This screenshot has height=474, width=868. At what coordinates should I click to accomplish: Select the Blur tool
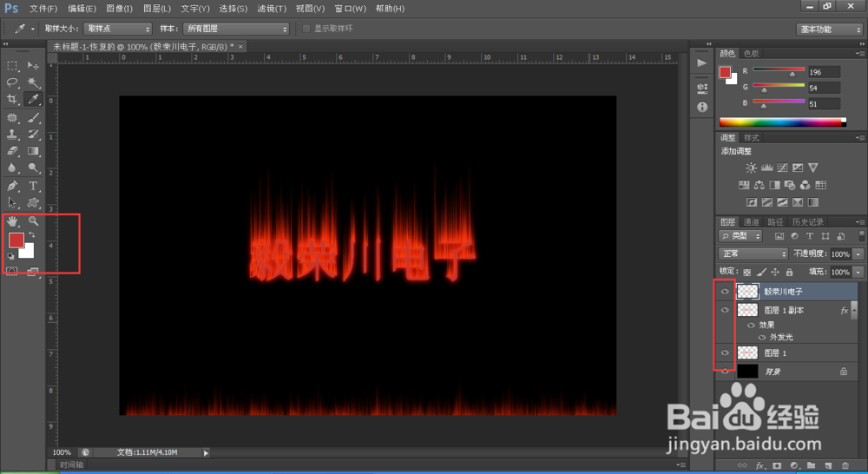click(12, 168)
